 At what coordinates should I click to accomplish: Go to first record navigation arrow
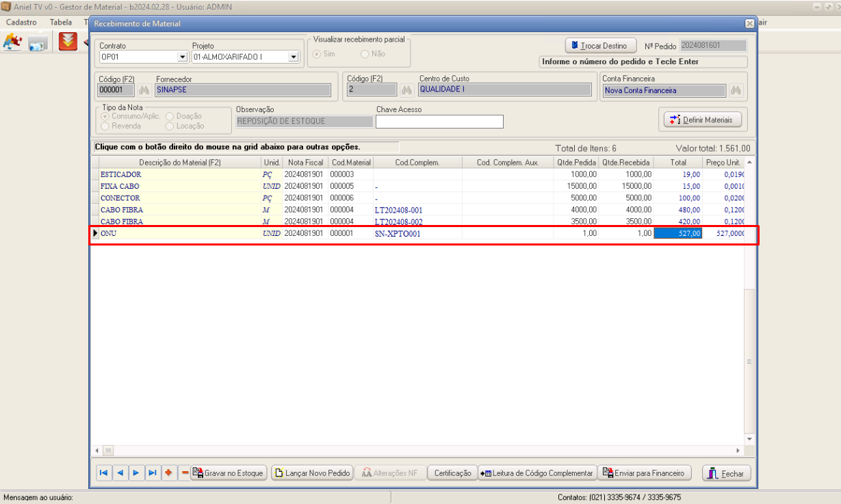(x=103, y=473)
